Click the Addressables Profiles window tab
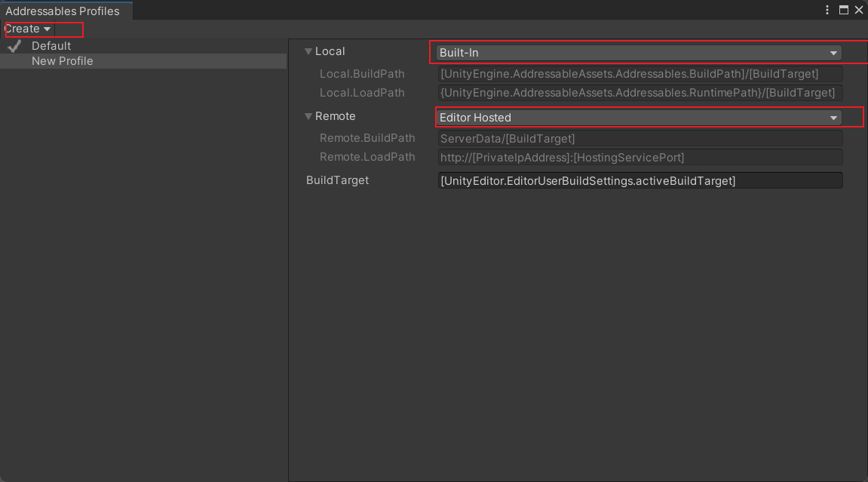The image size is (868, 482). click(x=63, y=11)
